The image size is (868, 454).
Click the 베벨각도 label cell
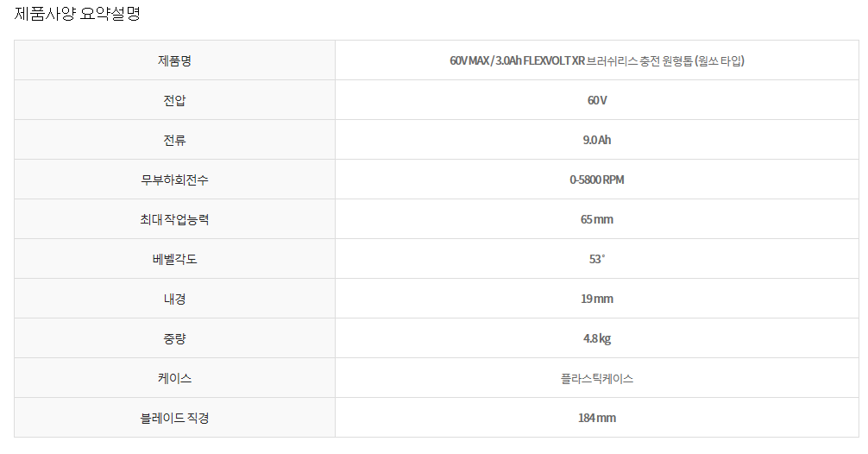pos(174,259)
